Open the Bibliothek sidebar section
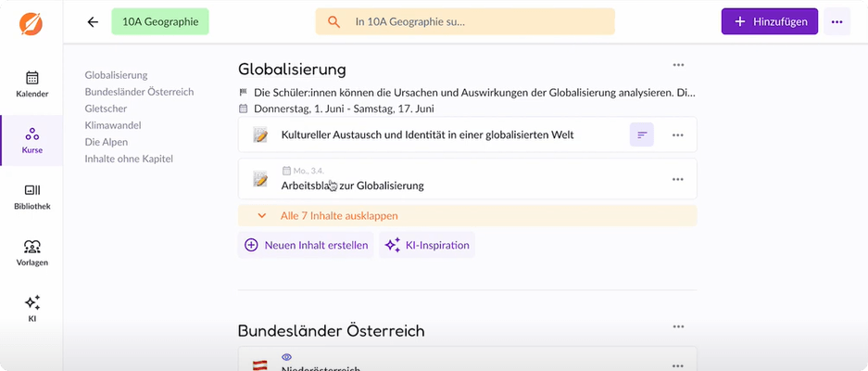 [31, 196]
